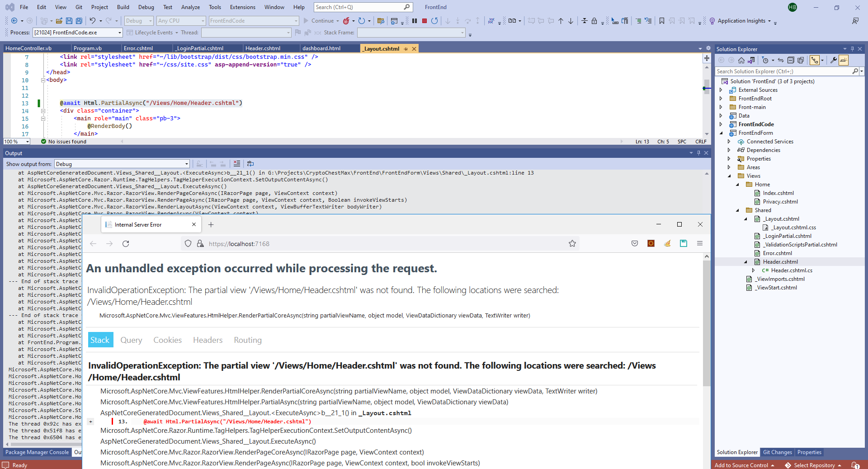Click Collapse All in Solution Explorer
The width and height of the screenshot is (868, 469).
click(x=791, y=60)
